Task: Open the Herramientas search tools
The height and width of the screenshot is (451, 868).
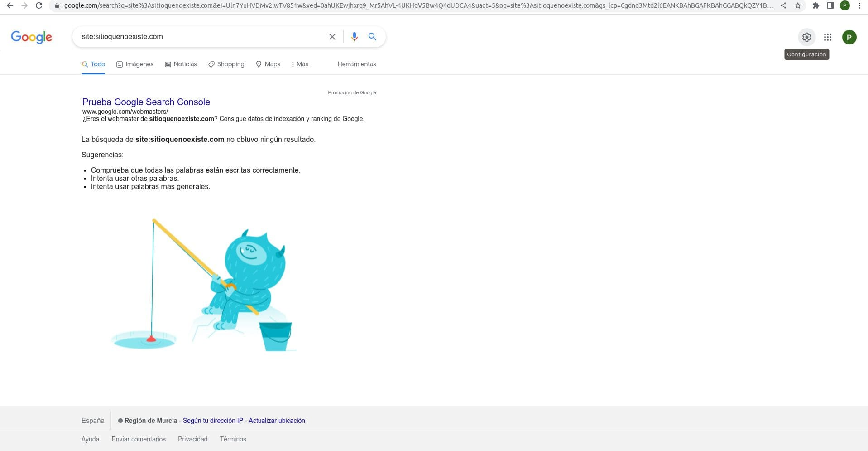Action: (x=356, y=64)
